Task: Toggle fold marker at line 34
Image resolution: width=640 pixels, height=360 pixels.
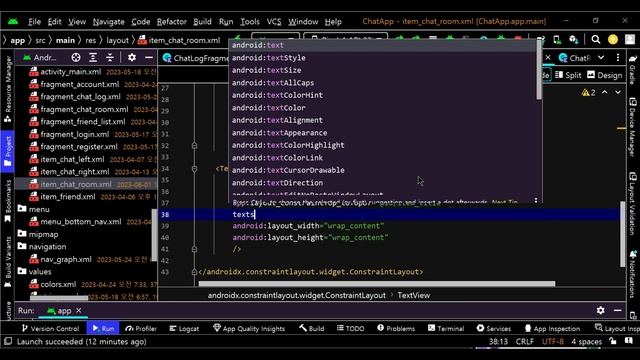Action: click(194, 169)
